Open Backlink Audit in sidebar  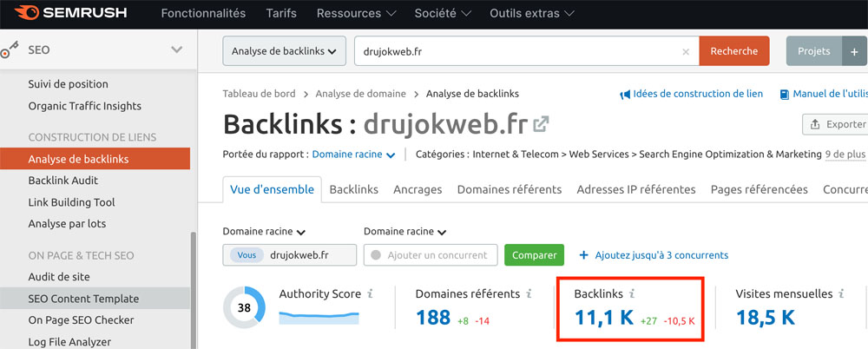63,181
